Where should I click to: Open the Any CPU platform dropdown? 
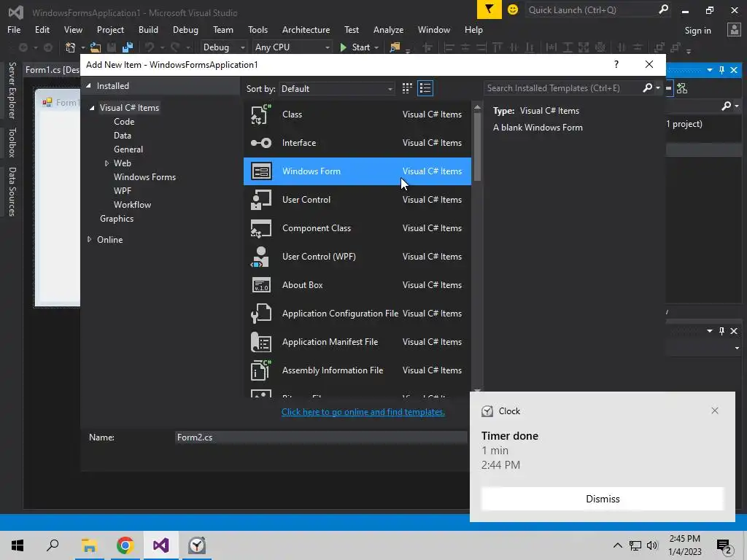292,47
